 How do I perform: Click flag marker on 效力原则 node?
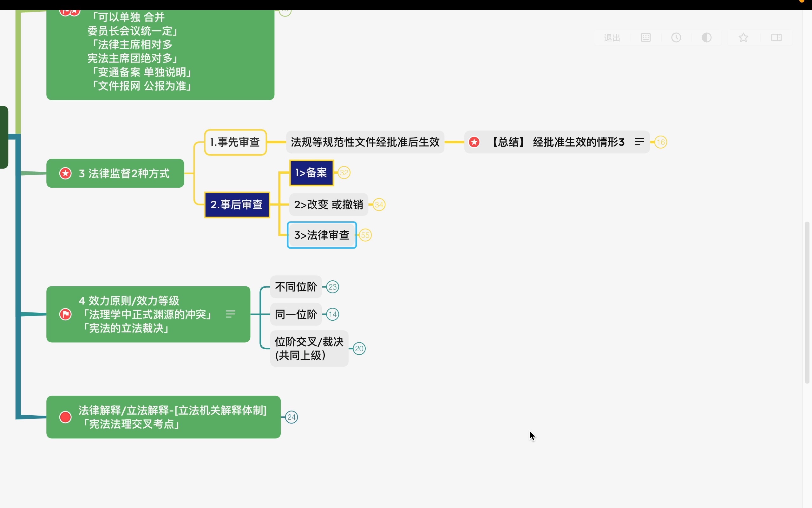[x=65, y=314]
